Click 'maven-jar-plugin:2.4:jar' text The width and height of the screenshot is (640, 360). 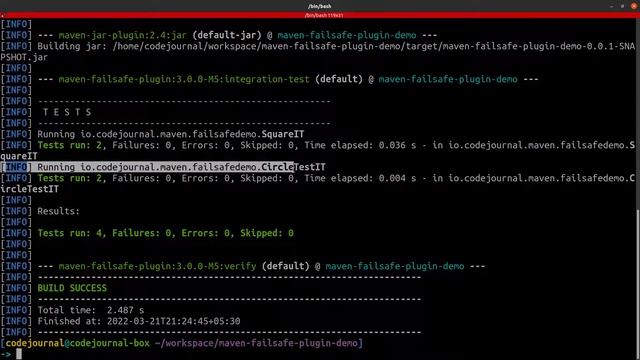tap(122, 35)
